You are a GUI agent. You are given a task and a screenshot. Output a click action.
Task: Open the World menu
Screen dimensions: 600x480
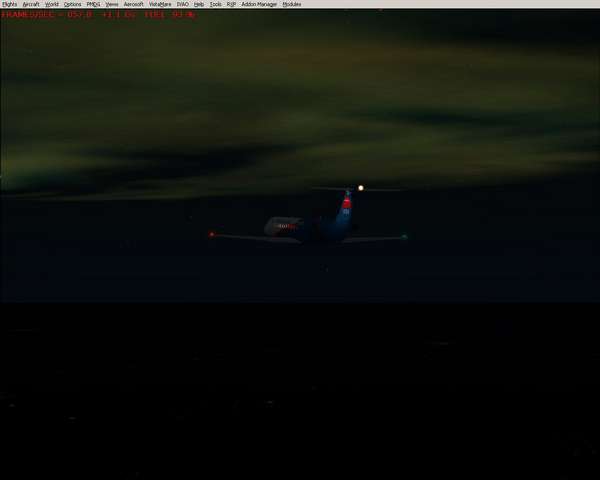pos(52,4)
